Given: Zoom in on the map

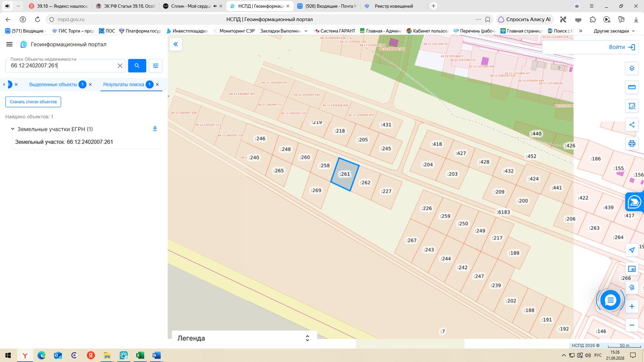Looking at the screenshot, I should pyautogui.click(x=632, y=306).
